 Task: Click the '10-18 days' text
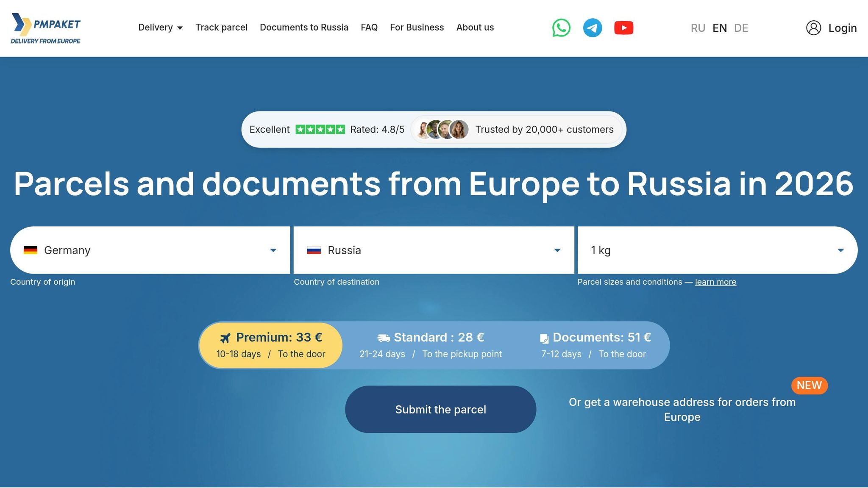click(239, 354)
